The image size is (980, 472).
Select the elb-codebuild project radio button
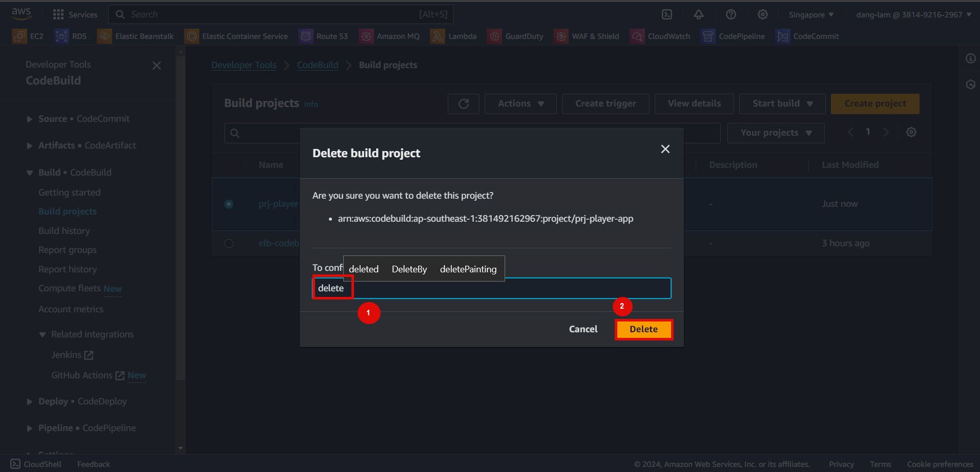coord(229,243)
